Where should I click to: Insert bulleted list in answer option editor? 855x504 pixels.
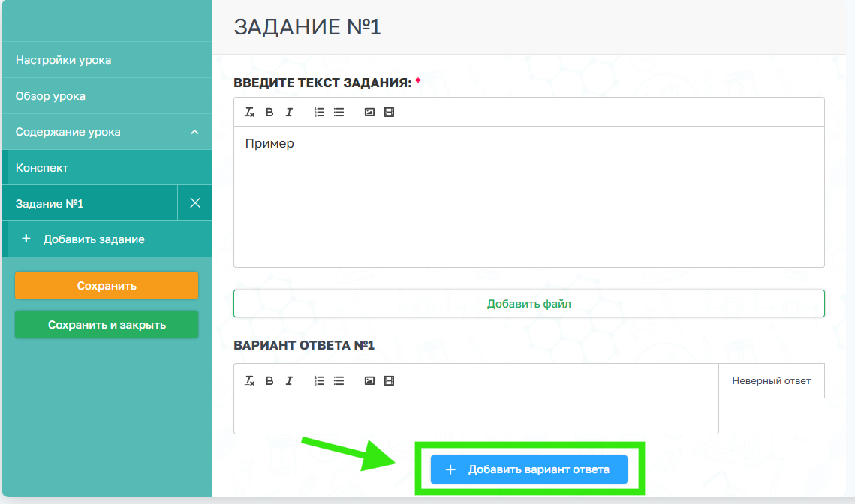339,381
